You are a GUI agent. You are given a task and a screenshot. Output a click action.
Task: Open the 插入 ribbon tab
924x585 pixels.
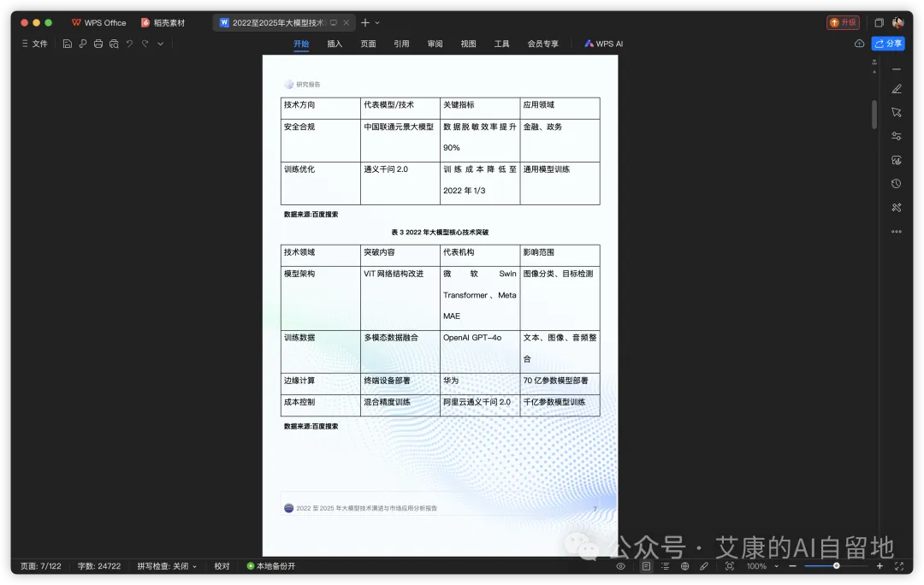tap(335, 44)
